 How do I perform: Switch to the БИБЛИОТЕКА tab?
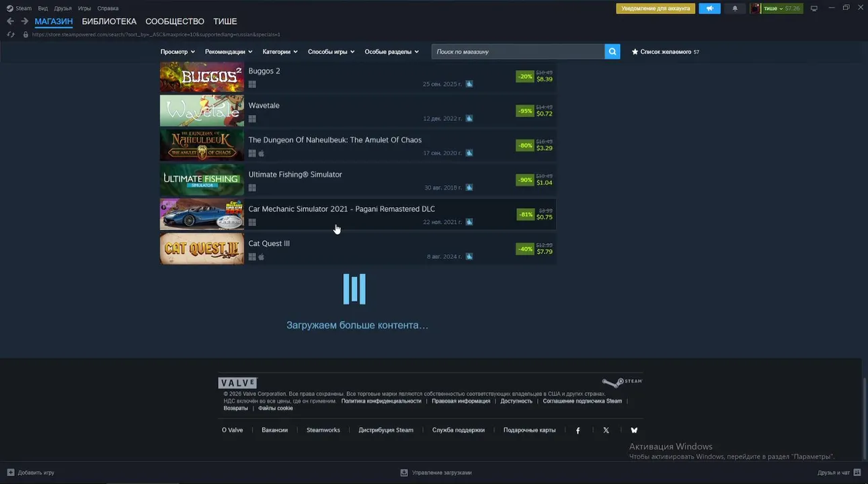pos(109,22)
